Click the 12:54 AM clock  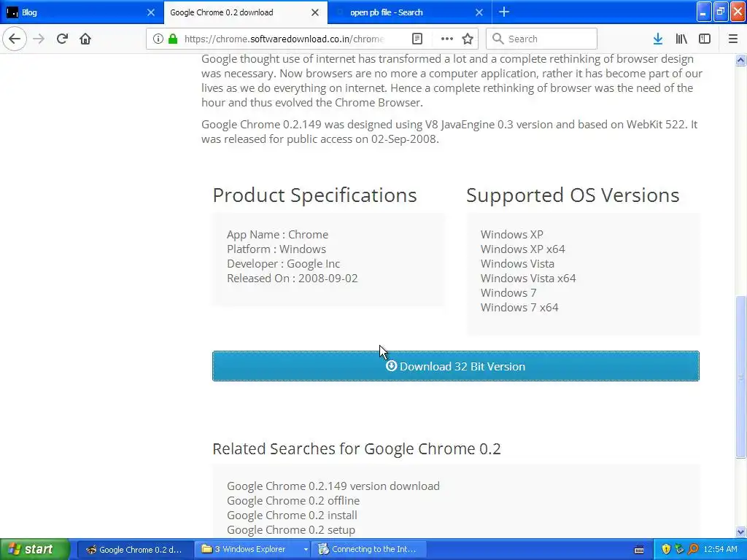pyautogui.click(x=720, y=549)
